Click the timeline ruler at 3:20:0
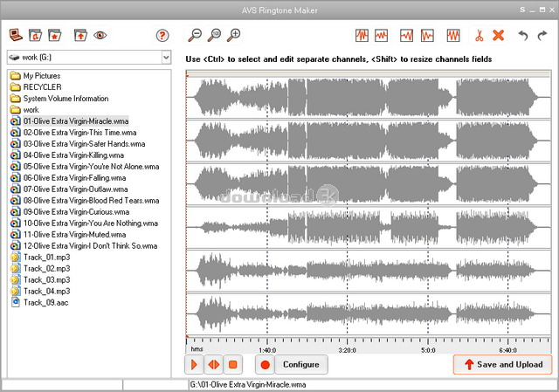 tap(348, 350)
